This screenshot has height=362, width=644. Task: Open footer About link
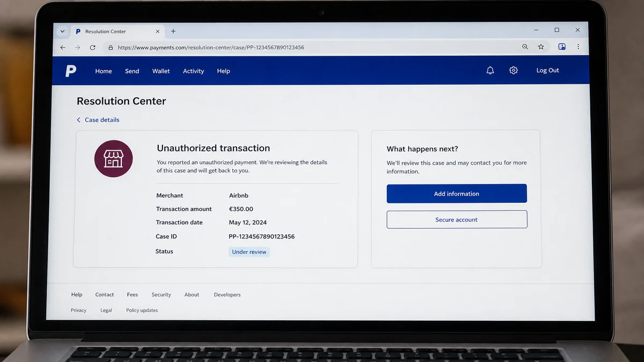192,294
